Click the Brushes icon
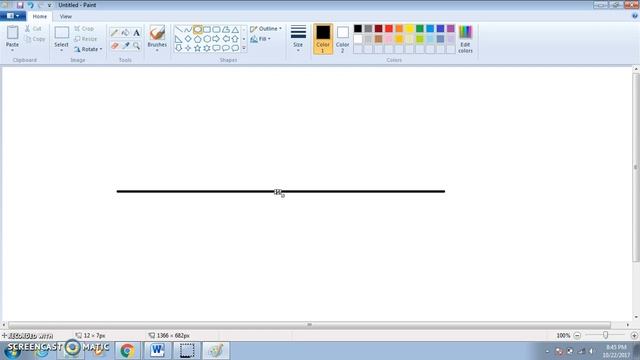The width and height of the screenshot is (640, 360). pyautogui.click(x=157, y=33)
